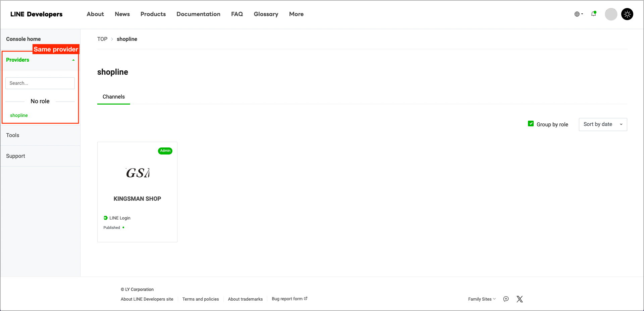The image size is (644, 311).
Task: Click the No role group label
Action: pos(40,101)
